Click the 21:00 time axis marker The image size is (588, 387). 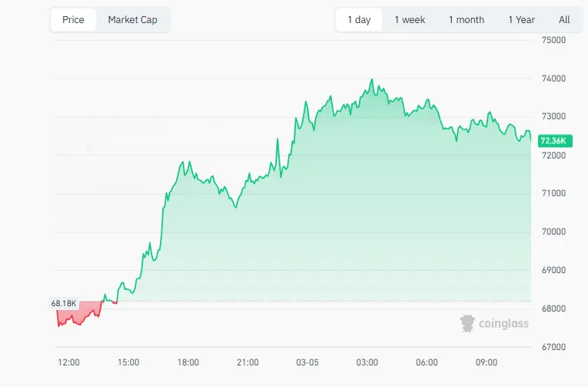coord(247,362)
